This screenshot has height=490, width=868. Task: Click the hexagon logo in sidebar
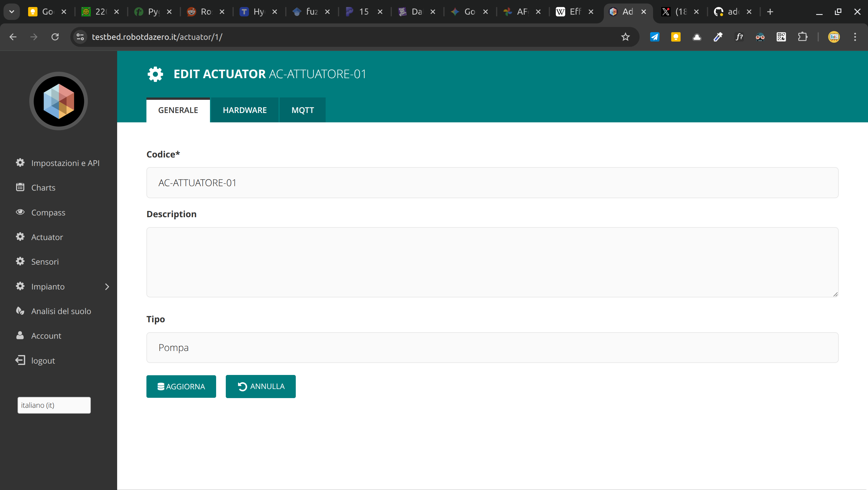click(59, 101)
